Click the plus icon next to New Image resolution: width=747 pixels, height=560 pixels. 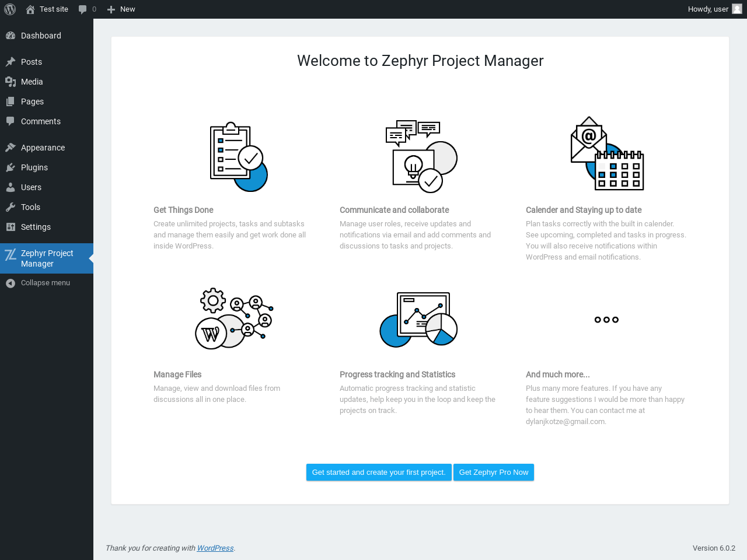click(x=111, y=9)
